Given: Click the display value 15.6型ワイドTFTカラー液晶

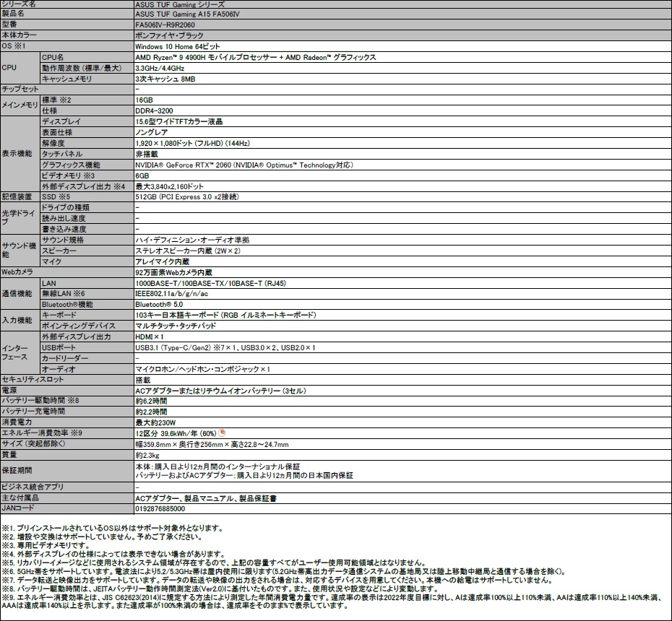Looking at the screenshot, I should 179,121.
